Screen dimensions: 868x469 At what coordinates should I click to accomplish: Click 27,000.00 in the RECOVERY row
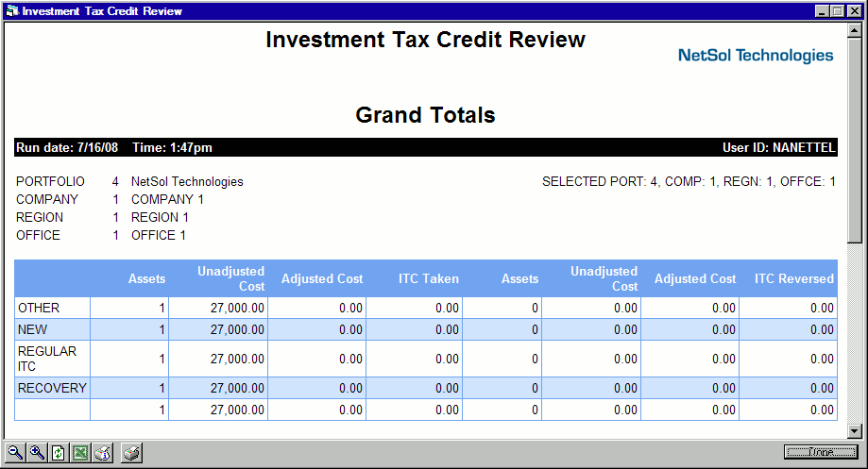(237, 388)
